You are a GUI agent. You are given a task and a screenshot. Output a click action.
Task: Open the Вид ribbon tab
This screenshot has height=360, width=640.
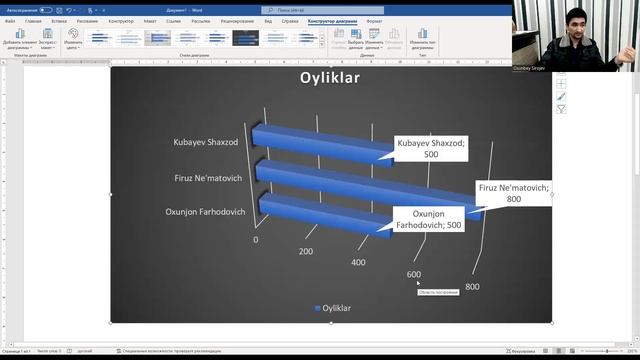pyautogui.click(x=268, y=21)
